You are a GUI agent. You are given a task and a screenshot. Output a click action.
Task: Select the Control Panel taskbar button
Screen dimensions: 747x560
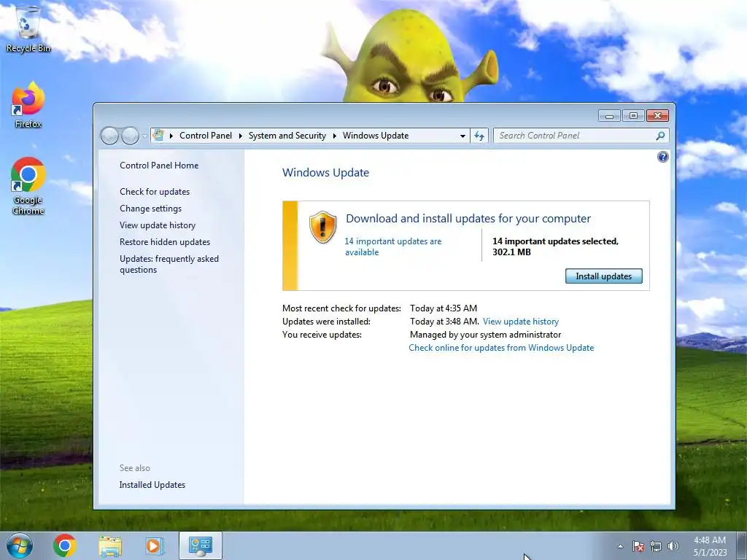(x=201, y=545)
